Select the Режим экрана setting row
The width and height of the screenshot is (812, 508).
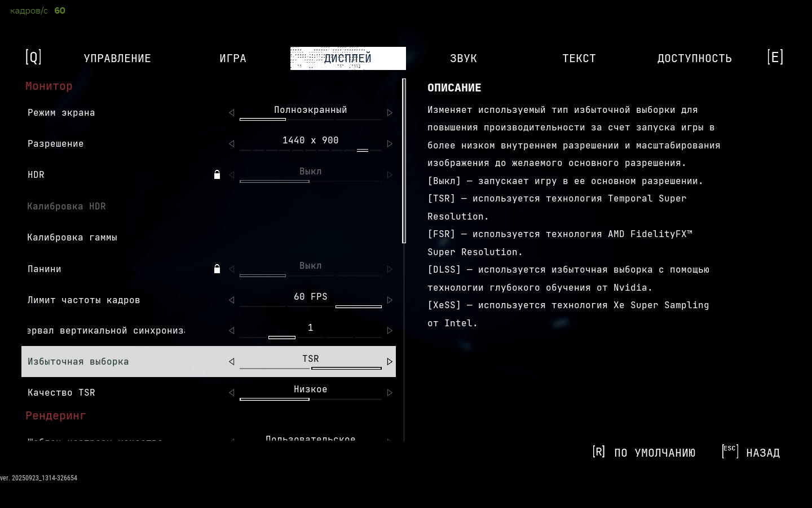209,113
